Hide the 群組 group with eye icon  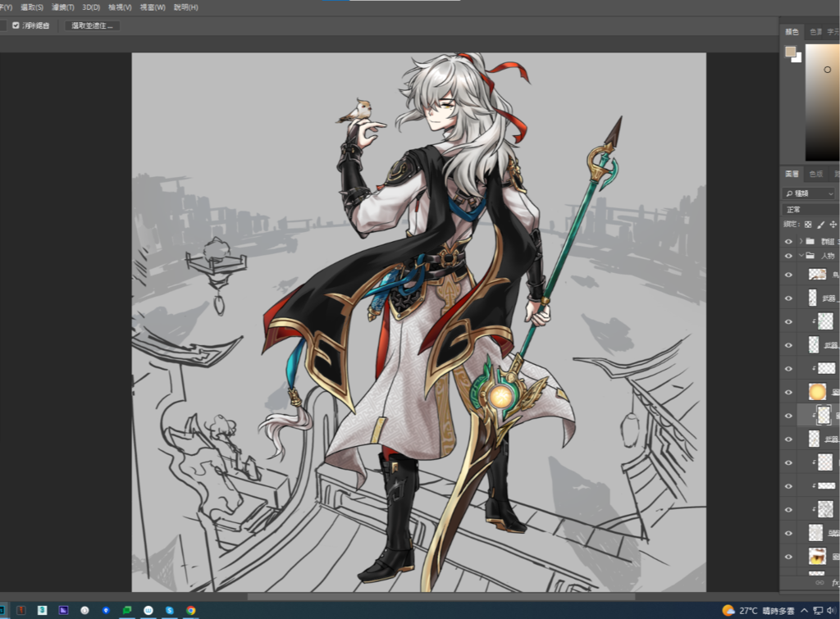pyautogui.click(x=788, y=242)
